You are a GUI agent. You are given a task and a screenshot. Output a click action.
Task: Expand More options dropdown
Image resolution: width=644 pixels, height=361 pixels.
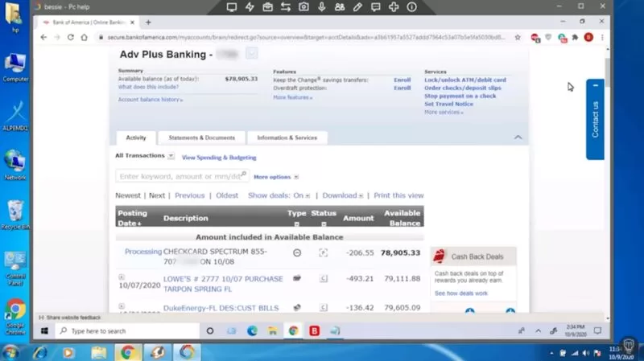tap(296, 177)
